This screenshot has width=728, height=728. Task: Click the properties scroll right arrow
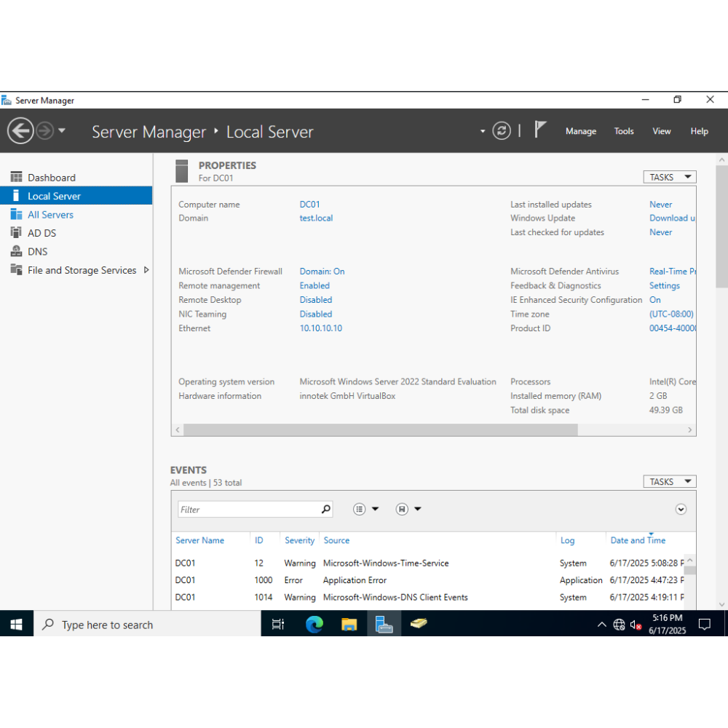pos(689,430)
